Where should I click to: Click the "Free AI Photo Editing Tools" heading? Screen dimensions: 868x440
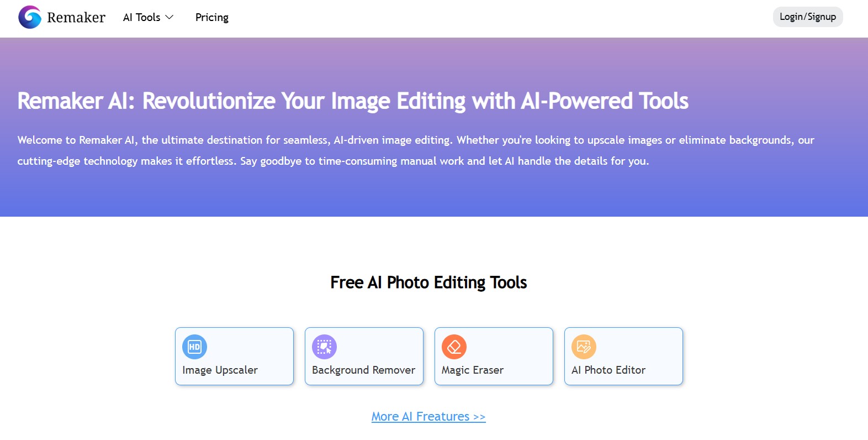click(x=428, y=282)
